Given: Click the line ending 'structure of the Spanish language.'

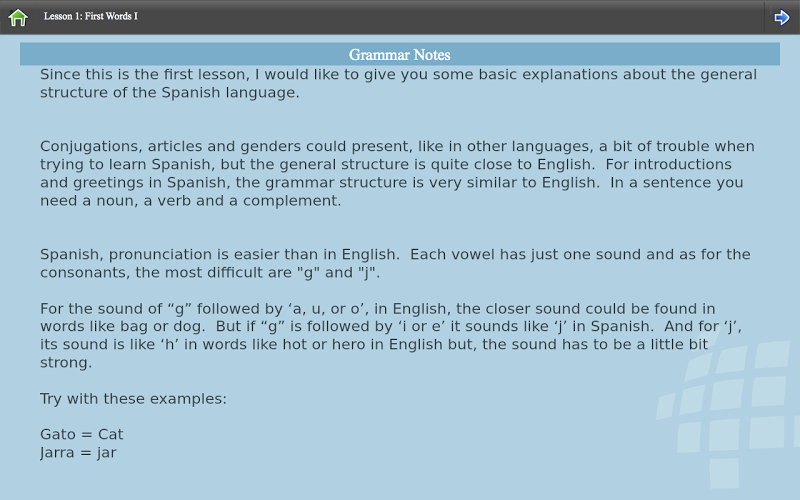Looking at the screenshot, I should 169,93.
